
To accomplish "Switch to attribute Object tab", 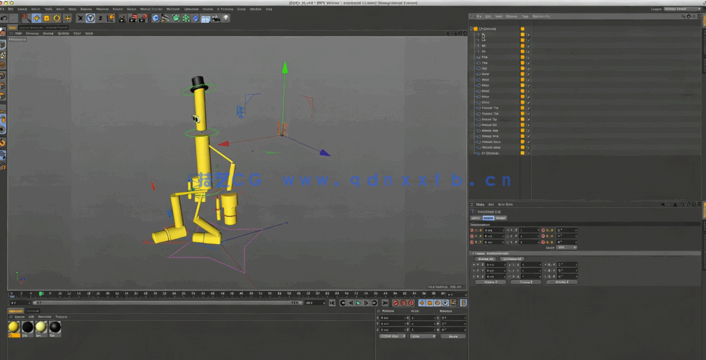I will (501, 218).
